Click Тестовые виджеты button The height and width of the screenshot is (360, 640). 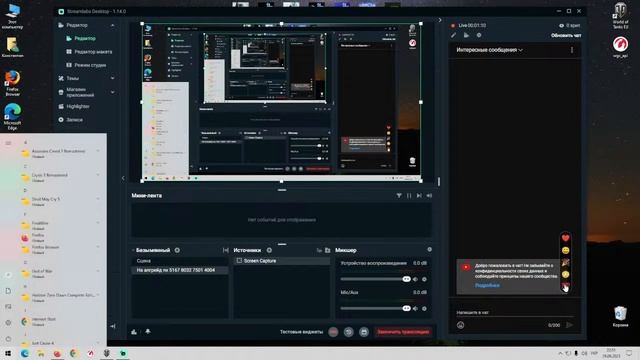click(301, 332)
